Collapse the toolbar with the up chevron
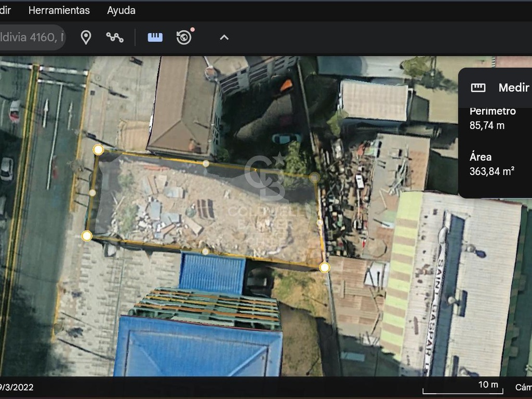The image size is (532, 399). point(224,37)
